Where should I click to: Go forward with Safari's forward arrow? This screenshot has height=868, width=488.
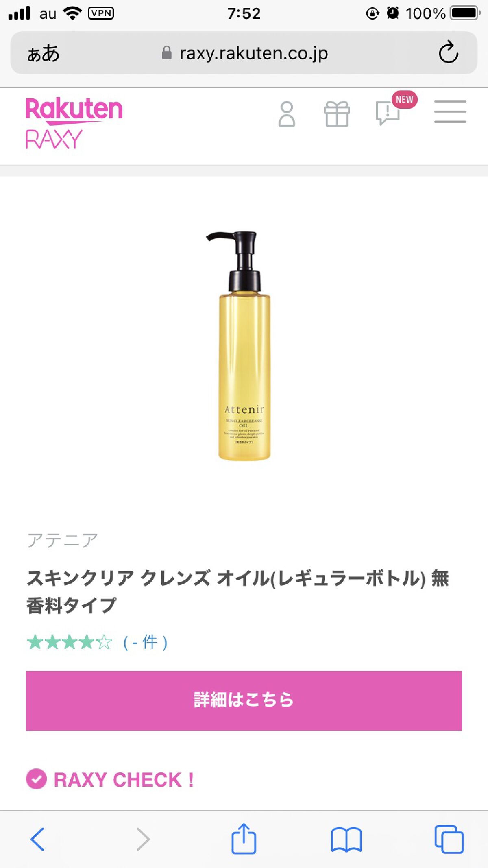pyautogui.click(x=143, y=839)
